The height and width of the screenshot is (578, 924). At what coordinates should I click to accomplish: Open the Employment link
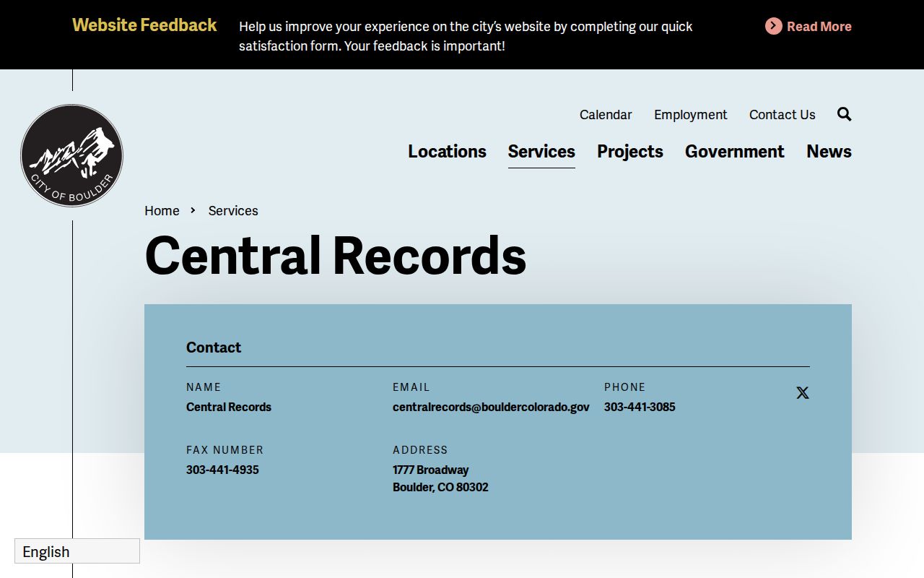click(x=691, y=114)
